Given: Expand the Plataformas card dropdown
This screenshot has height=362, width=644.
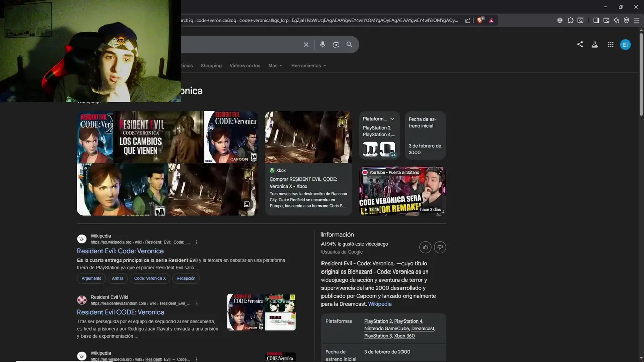Looking at the screenshot, I should [x=392, y=119].
